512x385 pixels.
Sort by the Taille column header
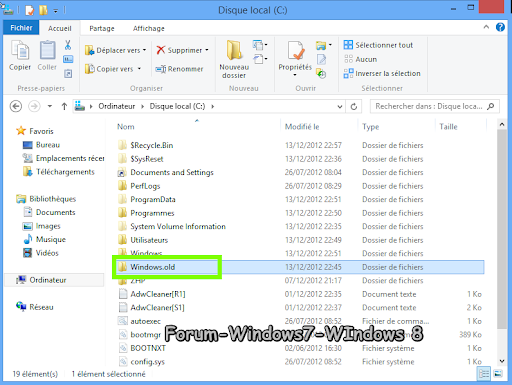(x=448, y=127)
